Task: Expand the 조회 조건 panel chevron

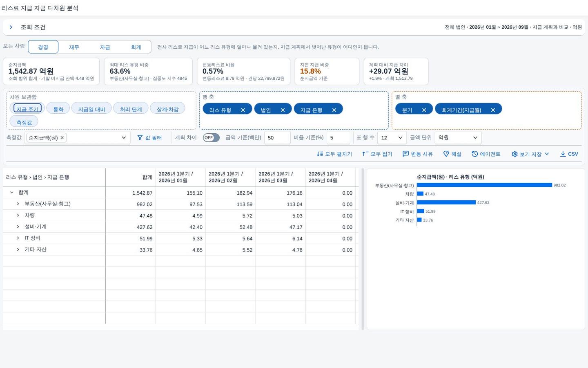Action: pos(11,27)
